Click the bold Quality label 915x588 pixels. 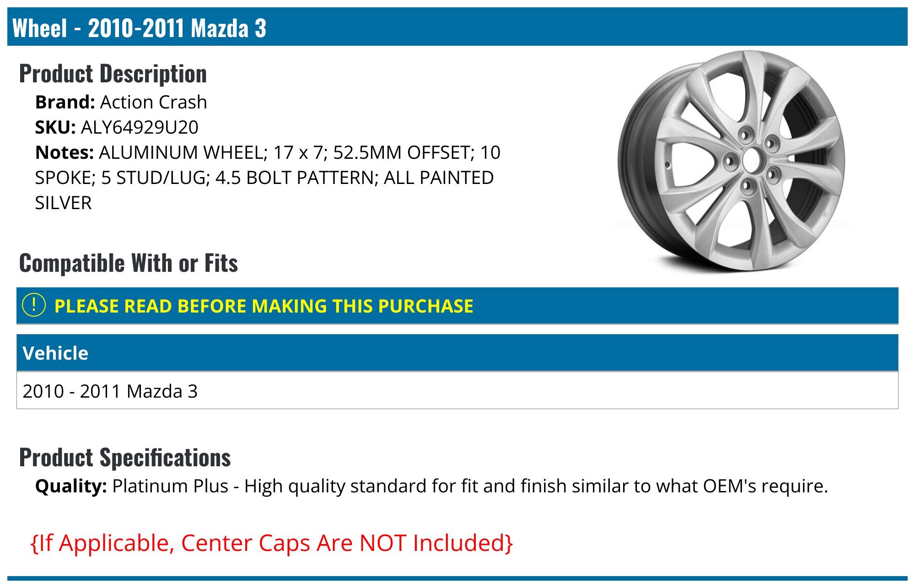tap(71, 486)
